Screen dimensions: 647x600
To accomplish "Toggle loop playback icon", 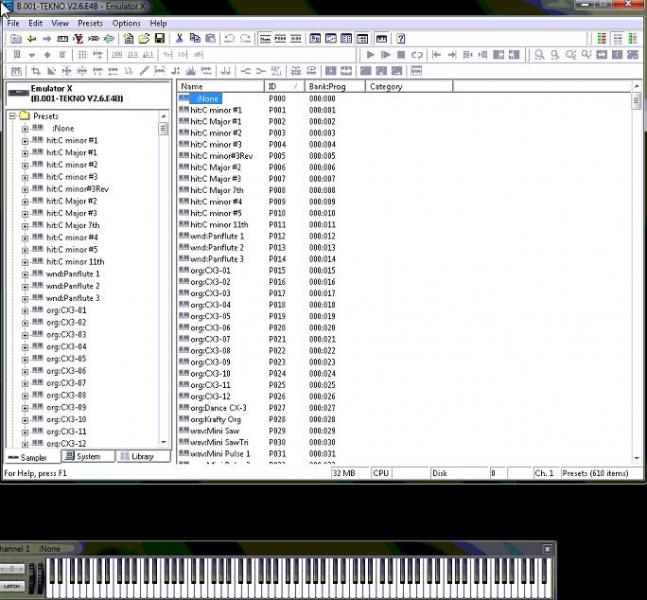I will click(417, 55).
